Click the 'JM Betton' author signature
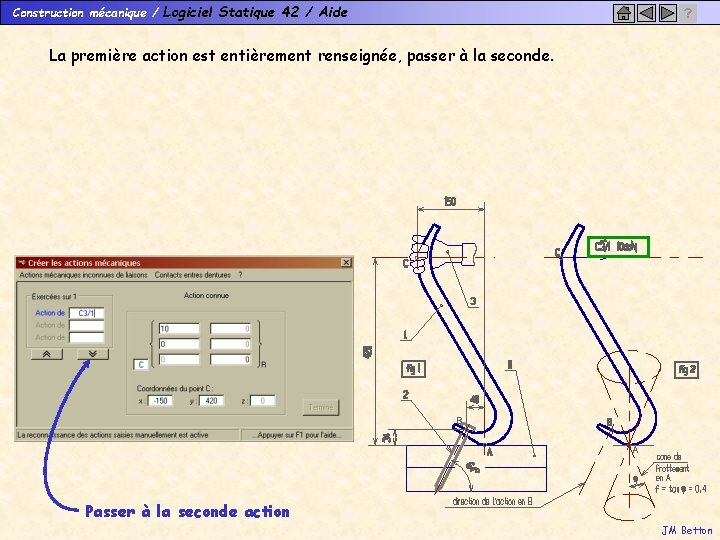The image size is (720, 540). tap(687, 530)
